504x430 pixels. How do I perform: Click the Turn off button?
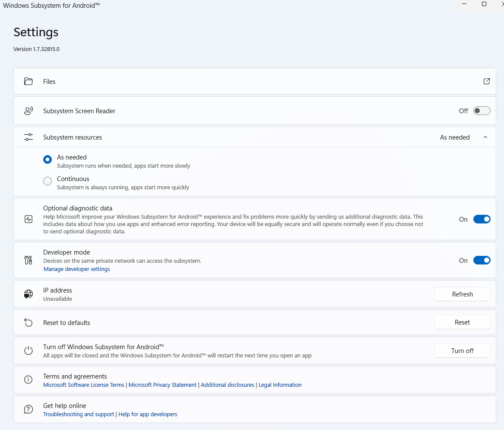[x=462, y=350]
